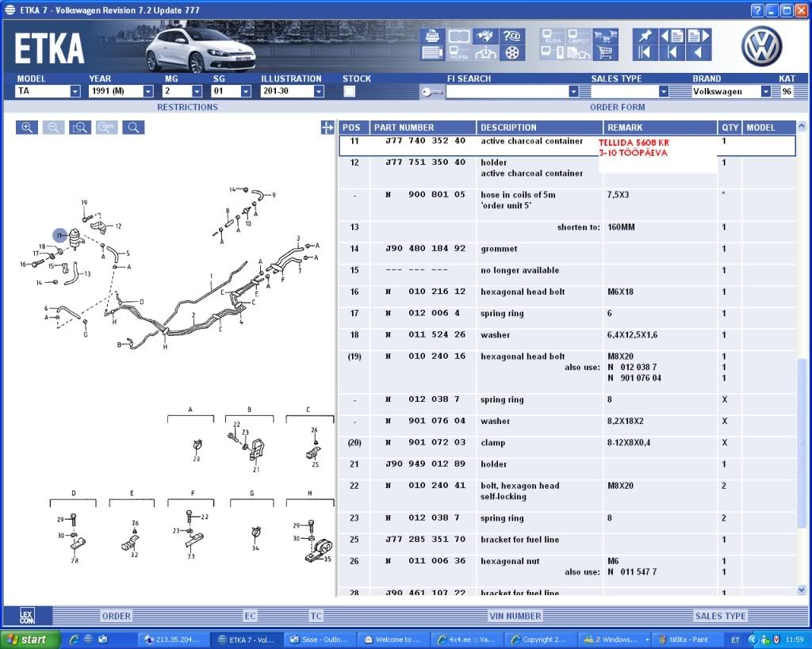The width and height of the screenshot is (812, 649).
Task: Click the ELSA toolbar icon
Action: tap(552, 36)
